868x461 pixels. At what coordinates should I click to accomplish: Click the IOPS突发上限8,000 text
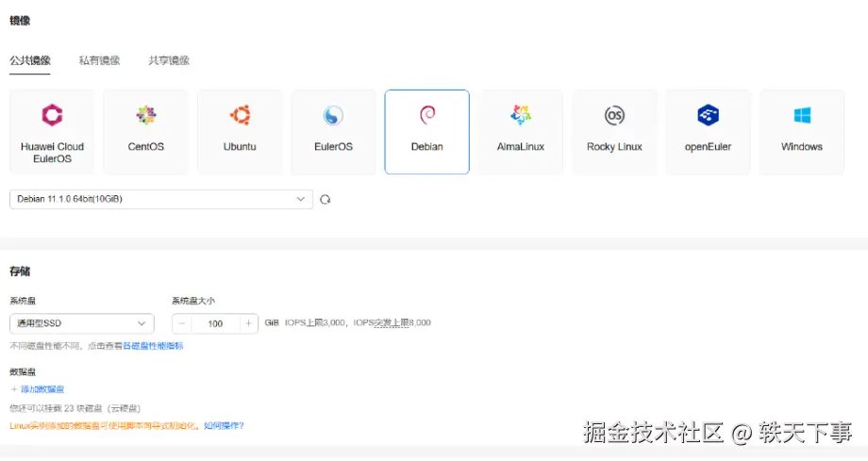[392, 322]
